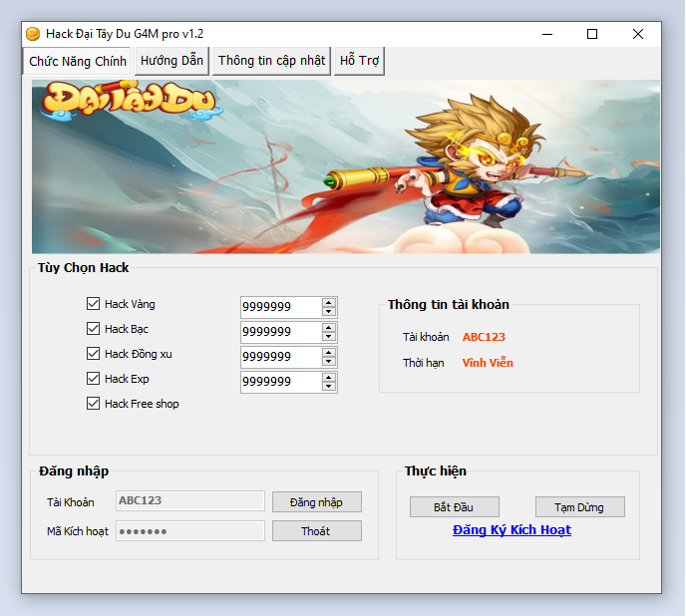686x616 pixels.
Task: Uncheck the Hack Bạc option
Action: tap(94, 329)
